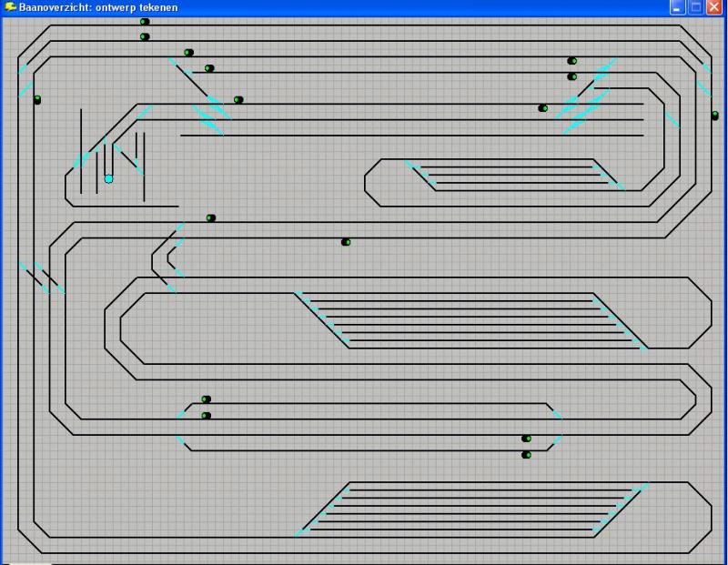Select the upper signal of the lower-right signal pair
728x565 pixels.
point(526,439)
